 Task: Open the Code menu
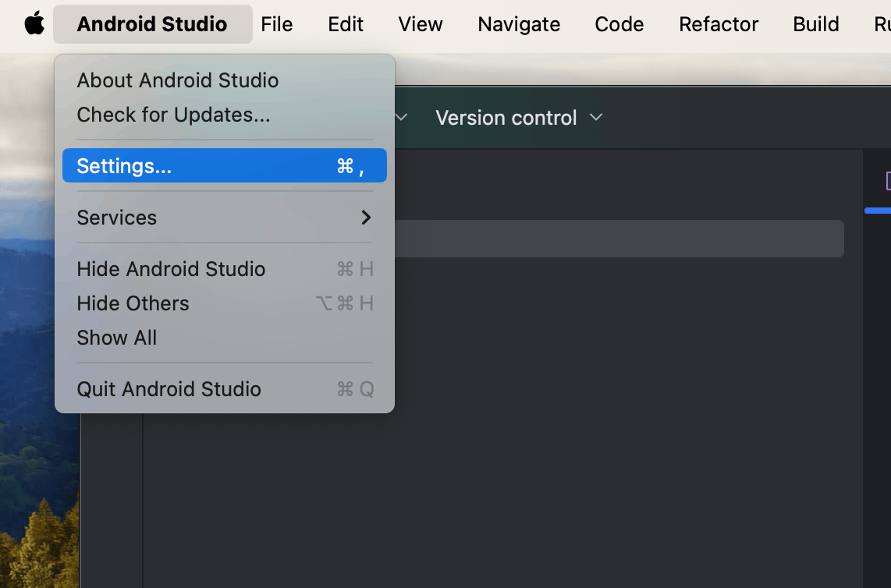pos(619,24)
